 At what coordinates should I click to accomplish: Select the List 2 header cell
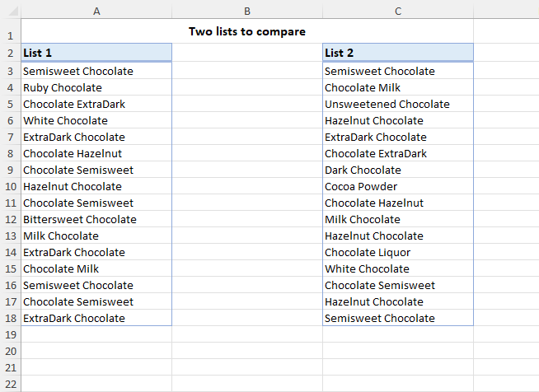pos(398,53)
